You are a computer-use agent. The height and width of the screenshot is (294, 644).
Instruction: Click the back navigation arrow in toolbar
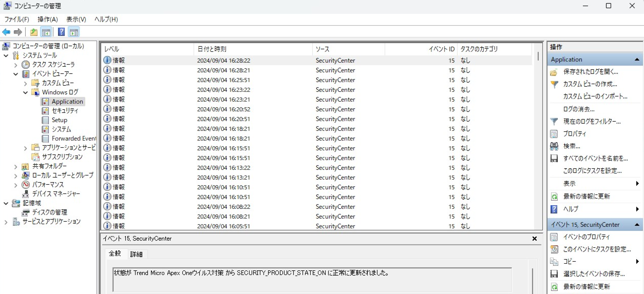[6, 32]
